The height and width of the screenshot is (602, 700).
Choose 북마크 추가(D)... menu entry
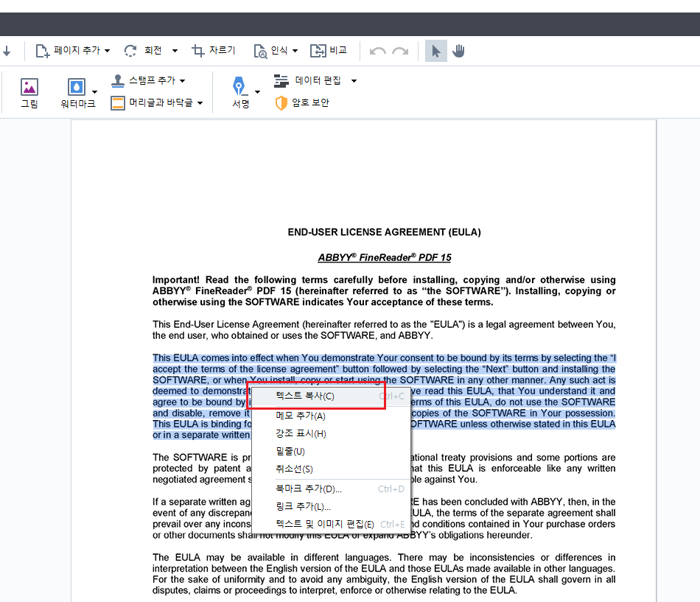point(332,489)
